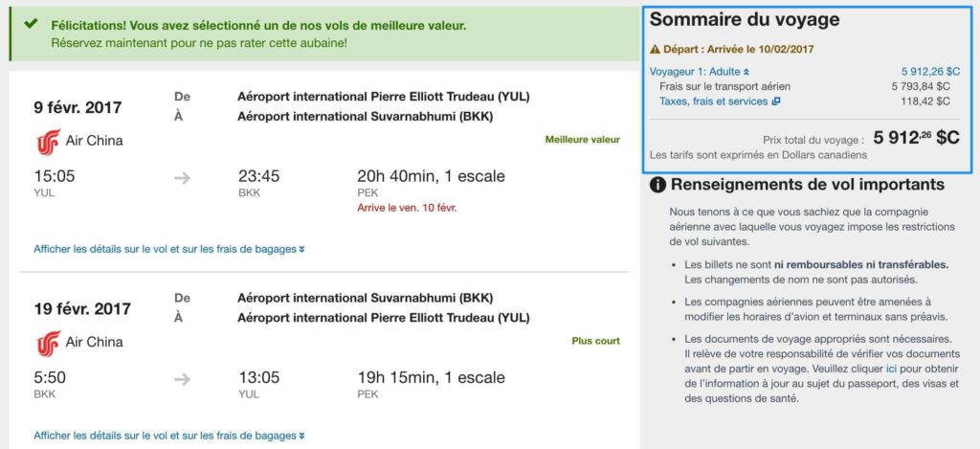Click the Meilleure valeur label
Image resolution: width=980 pixels, height=449 pixels.
tap(582, 140)
